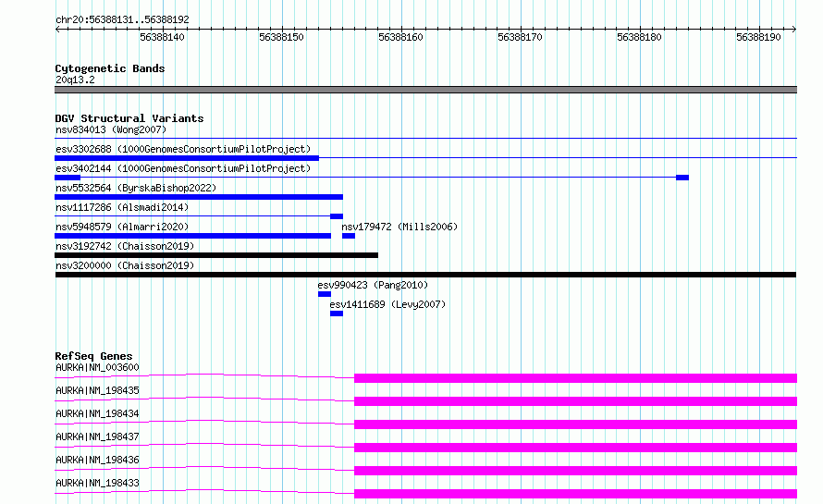This screenshot has width=823, height=504.
Task: Click the AURKA|NM_198435 magenta exon bar
Action: (576, 401)
